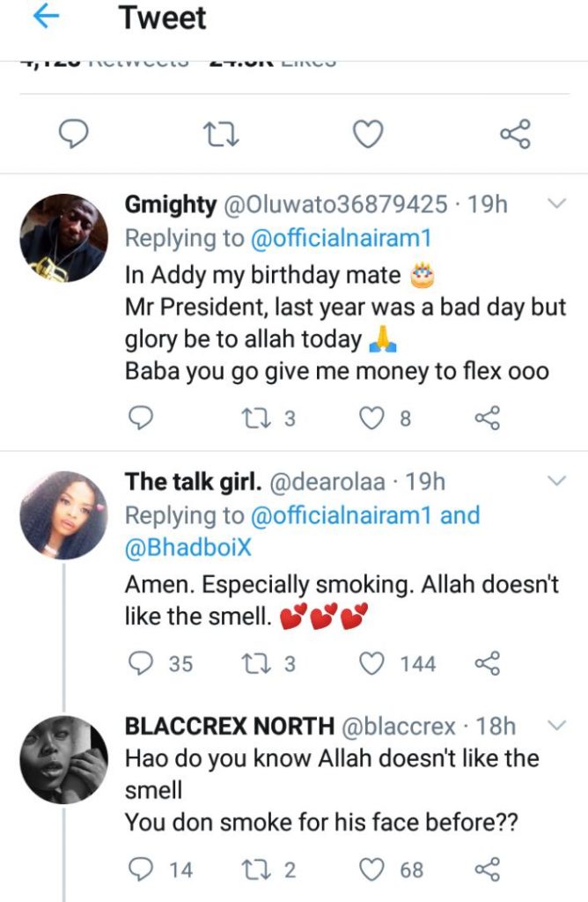Like the main tweet with the heart
This screenshot has width=588, height=902.
click(x=367, y=135)
